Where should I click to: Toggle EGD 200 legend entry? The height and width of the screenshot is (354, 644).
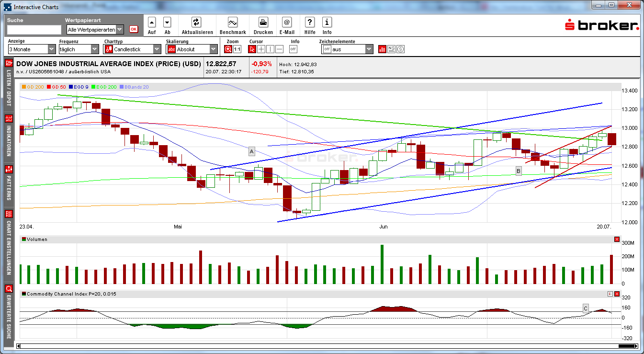click(105, 87)
